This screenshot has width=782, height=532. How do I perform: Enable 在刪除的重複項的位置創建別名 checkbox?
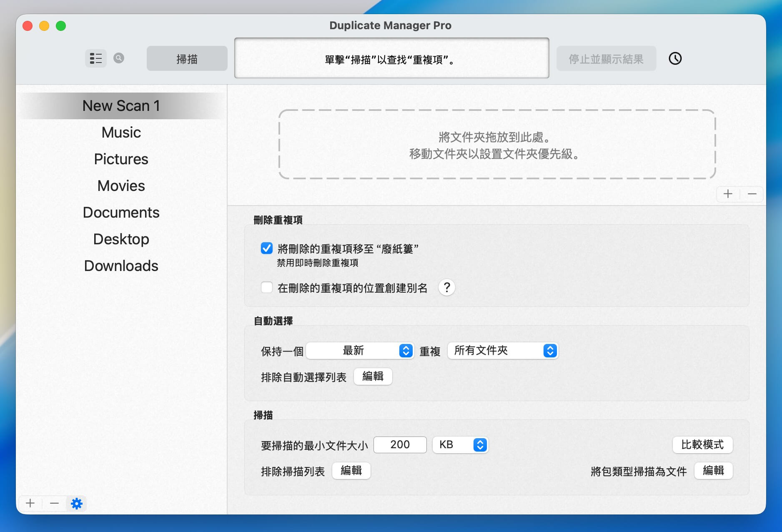(x=267, y=287)
